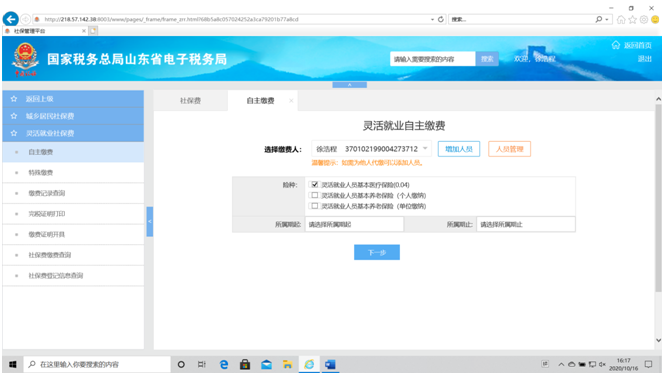Open 社保费缴费查询 in the sidebar
Viewport: 664px width, 375px height.
pos(73,255)
